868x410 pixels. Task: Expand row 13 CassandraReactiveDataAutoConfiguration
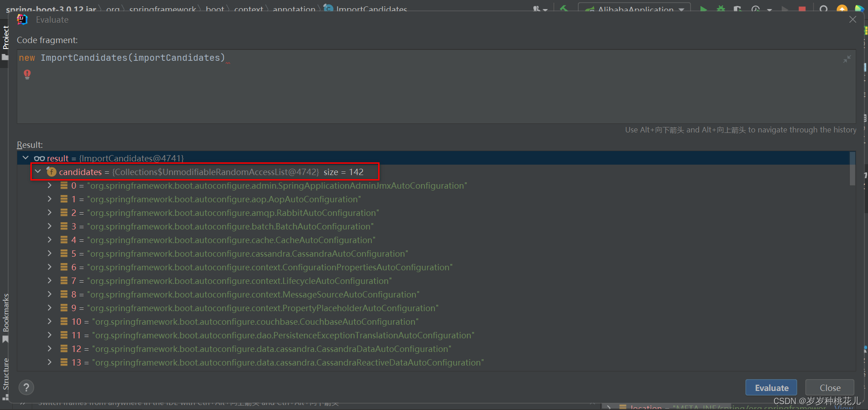[x=49, y=362]
